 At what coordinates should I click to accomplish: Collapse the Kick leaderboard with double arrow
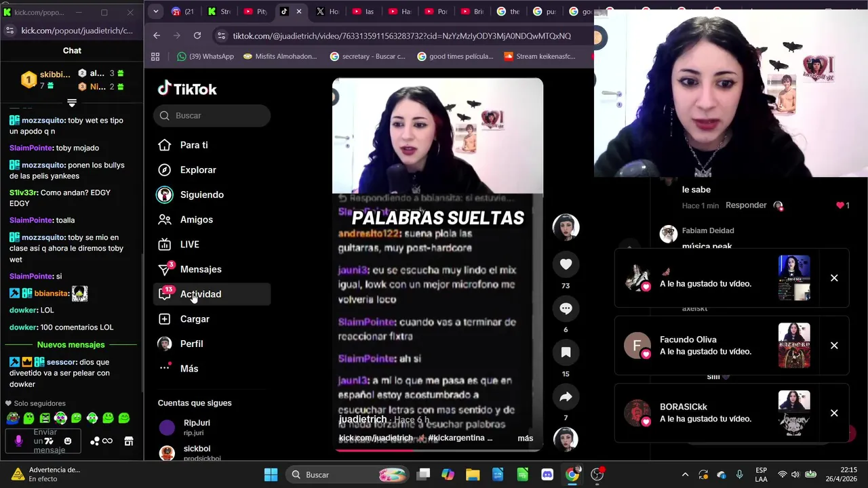(72, 103)
